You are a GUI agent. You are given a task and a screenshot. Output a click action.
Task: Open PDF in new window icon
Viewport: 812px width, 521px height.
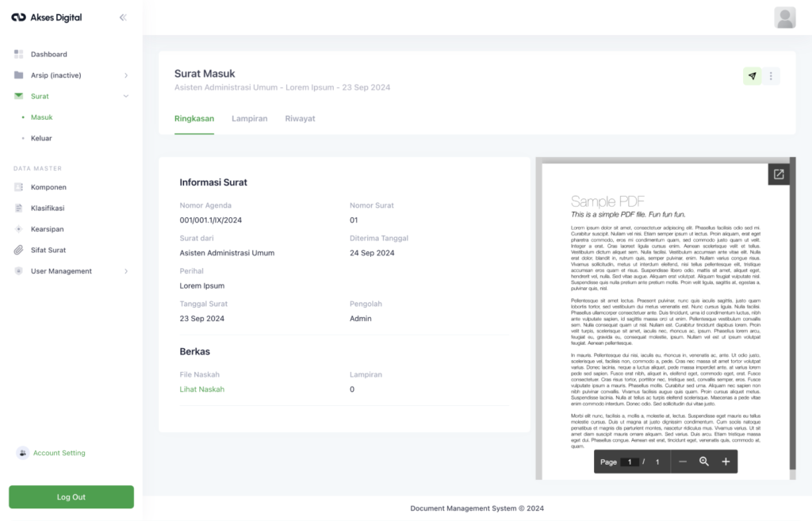pos(779,174)
